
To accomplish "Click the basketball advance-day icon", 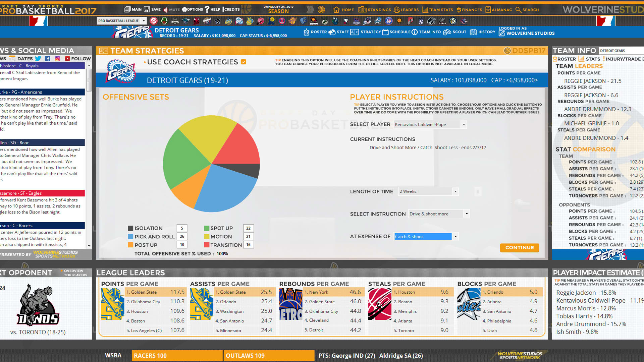I will [321, 10].
